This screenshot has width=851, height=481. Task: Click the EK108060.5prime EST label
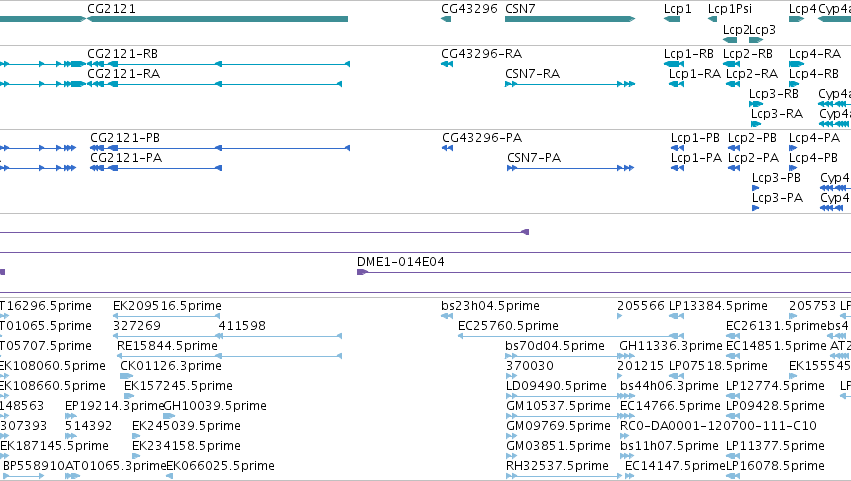coord(53,366)
